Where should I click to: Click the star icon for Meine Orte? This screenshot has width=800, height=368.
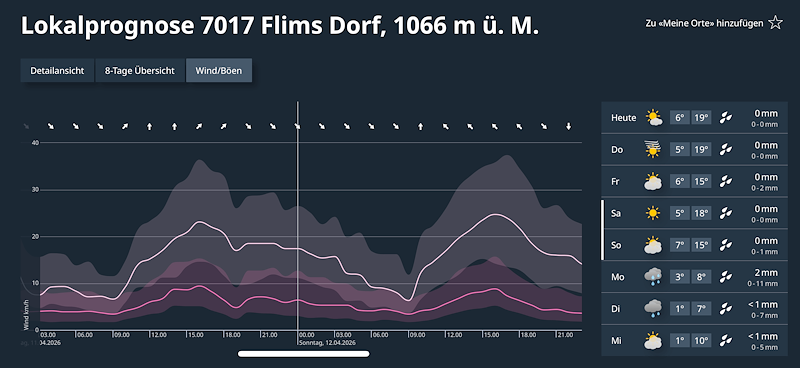pyautogui.click(x=775, y=23)
